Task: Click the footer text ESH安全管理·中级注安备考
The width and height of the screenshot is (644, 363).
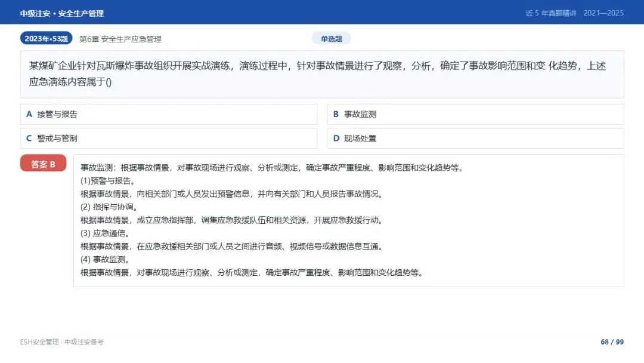Action: pyautogui.click(x=61, y=342)
